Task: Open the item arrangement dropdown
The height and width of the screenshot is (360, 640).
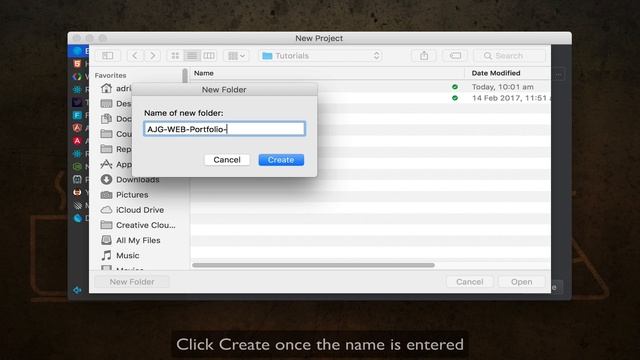Action: [x=236, y=56]
